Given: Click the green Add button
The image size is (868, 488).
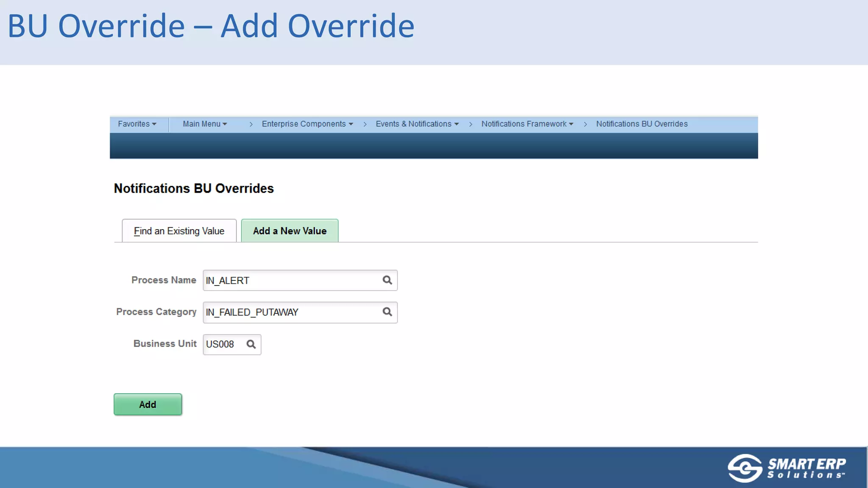Looking at the screenshot, I should pos(148,405).
